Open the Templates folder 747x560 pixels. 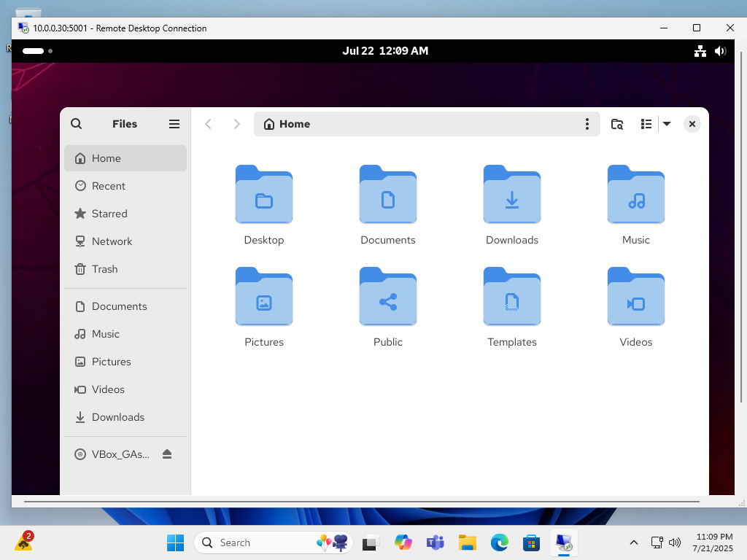(x=512, y=297)
